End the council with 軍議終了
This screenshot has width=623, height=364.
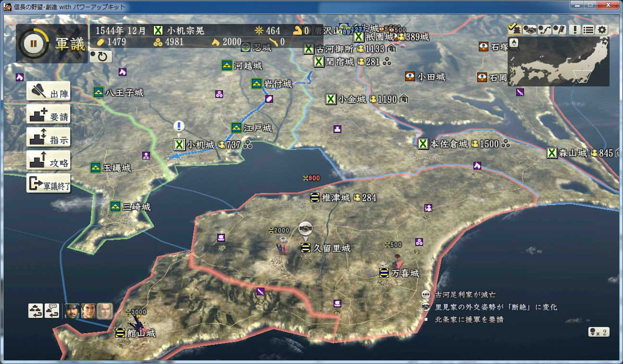[49, 184]
